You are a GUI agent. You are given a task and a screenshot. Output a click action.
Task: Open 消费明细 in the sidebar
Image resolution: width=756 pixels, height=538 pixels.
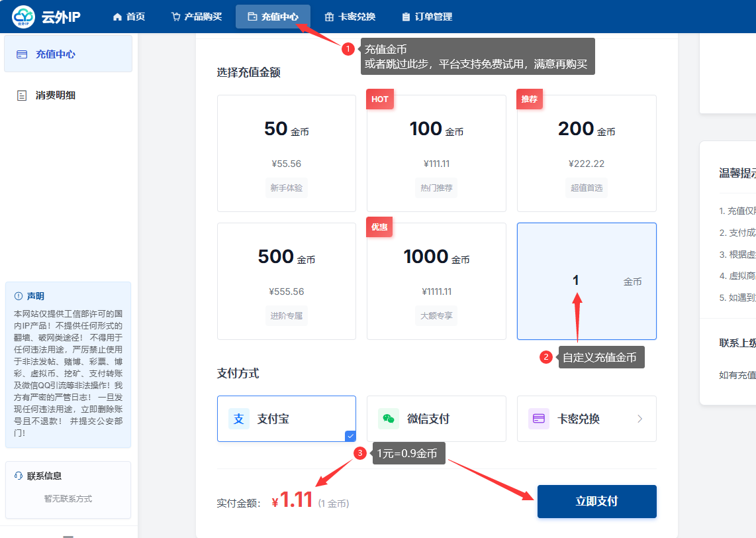(x=56, y=95)
